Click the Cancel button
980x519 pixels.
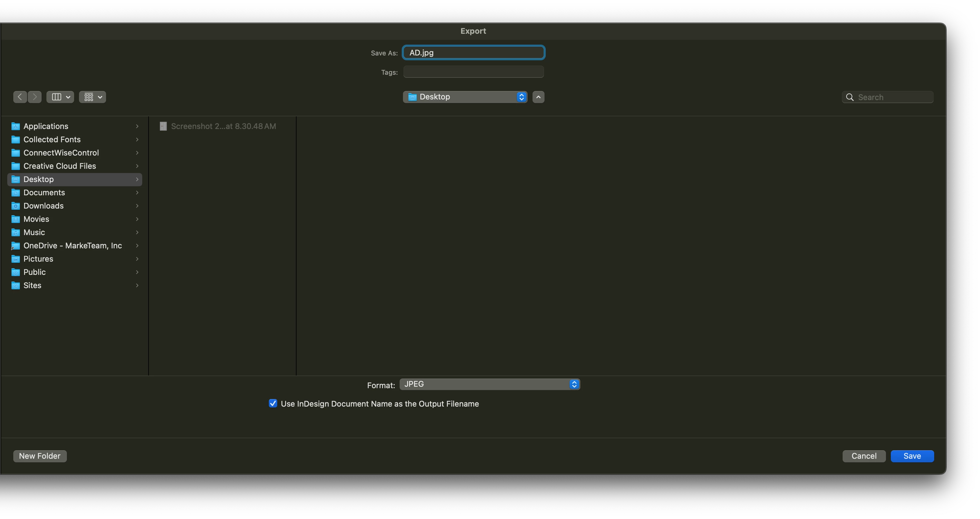[x=864, y=456]
